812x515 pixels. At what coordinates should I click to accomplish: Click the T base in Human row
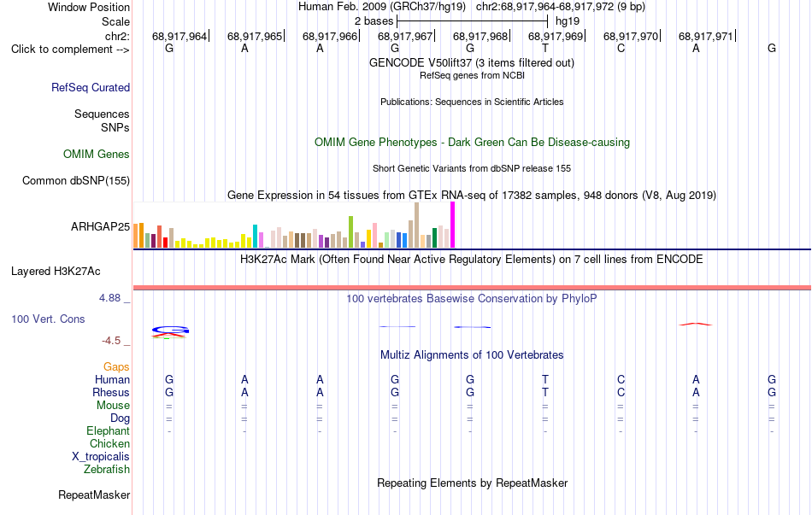click(545, 380)
